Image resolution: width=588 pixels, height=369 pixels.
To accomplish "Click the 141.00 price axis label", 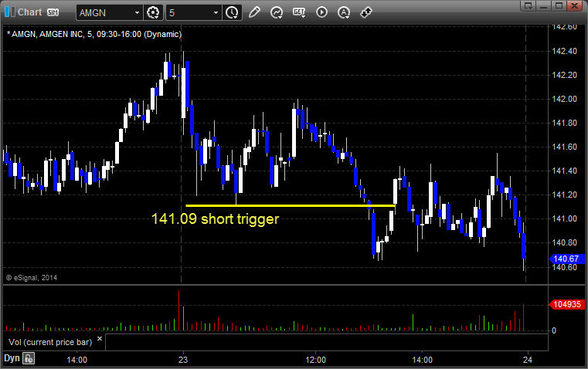I will (564, 218).
